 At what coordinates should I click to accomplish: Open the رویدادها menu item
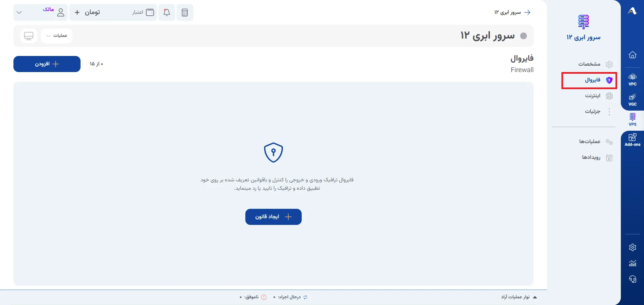(597, 157)
